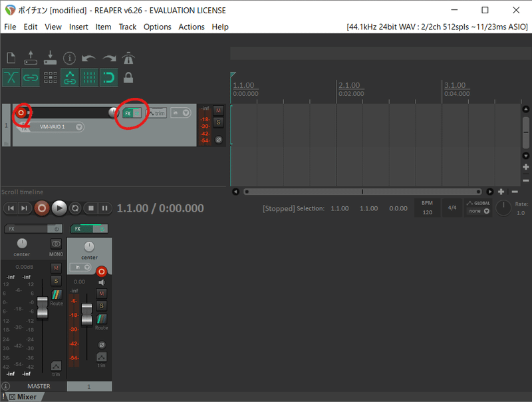This screenshot has height=402, width=532.
Task: Adjust the playback Rate knob
Action: coord(503,208)
